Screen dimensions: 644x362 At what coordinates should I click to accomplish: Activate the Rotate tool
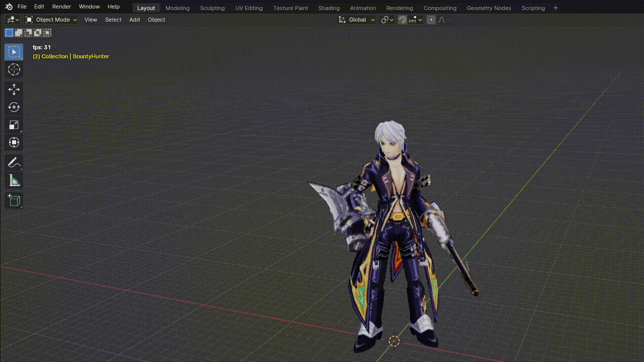pos(14,107)
